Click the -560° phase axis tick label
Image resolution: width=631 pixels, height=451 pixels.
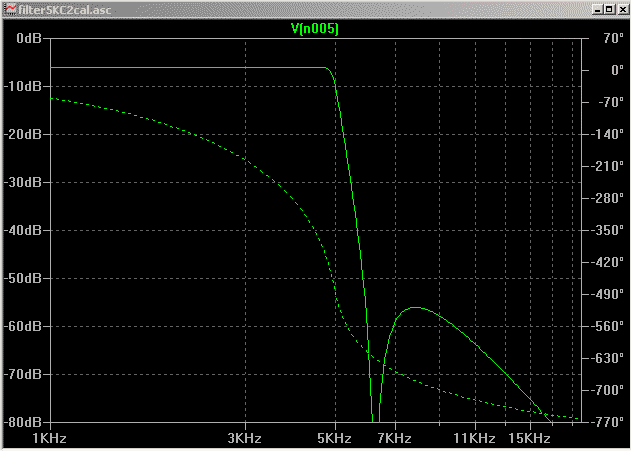click(x=605, y=326)
